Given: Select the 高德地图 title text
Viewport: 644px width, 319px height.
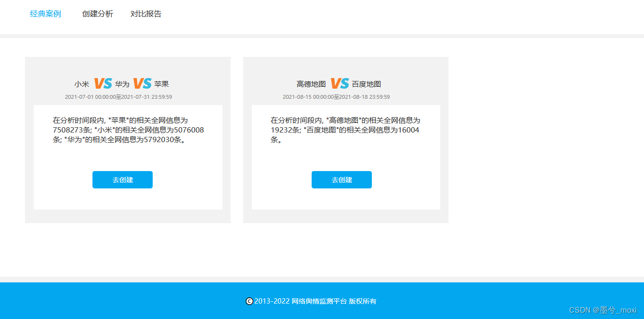Looking at the screenshot, I should coord(311,84).
